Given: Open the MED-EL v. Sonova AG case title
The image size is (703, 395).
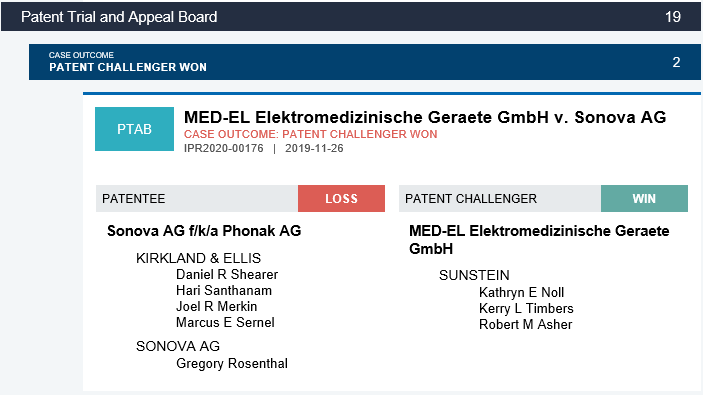Looking at the screenshot, I should (x=425, y=117).
